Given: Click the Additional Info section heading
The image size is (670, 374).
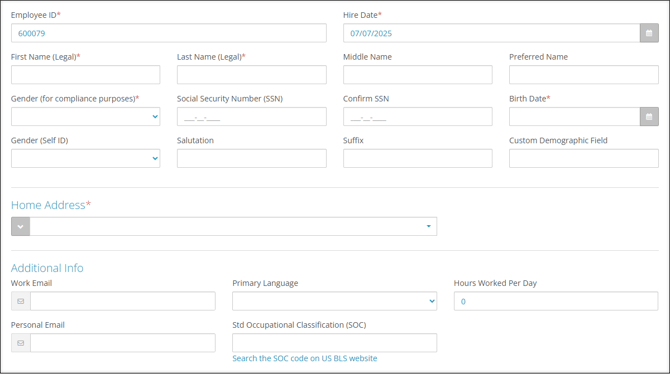Looking at the screenshot, I should pyautogui.click(x=47, y=268).
